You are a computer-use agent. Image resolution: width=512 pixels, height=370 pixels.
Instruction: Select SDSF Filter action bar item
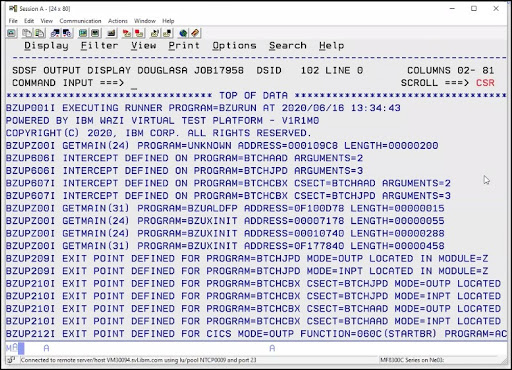tap(99, 46)
